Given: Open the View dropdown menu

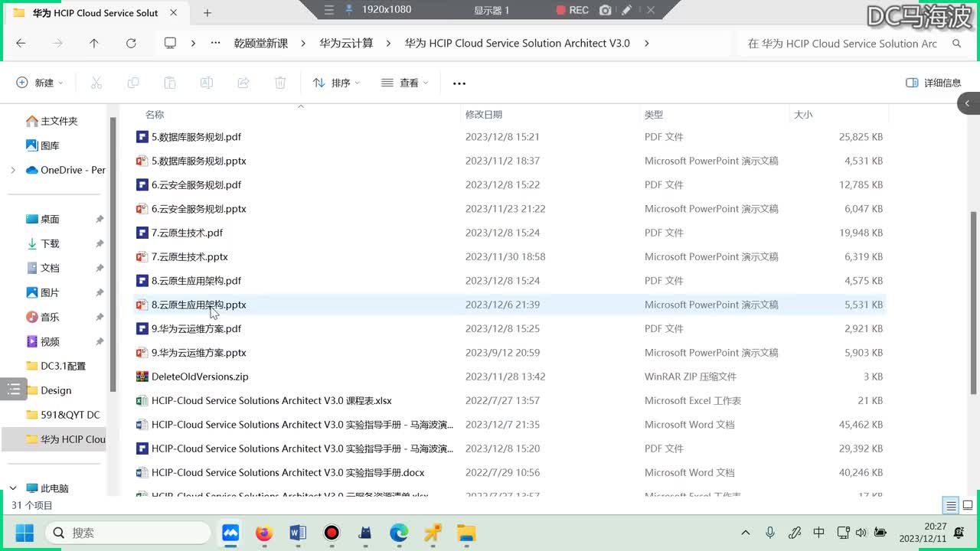Looking at the screenshot, I should point(405,83).
